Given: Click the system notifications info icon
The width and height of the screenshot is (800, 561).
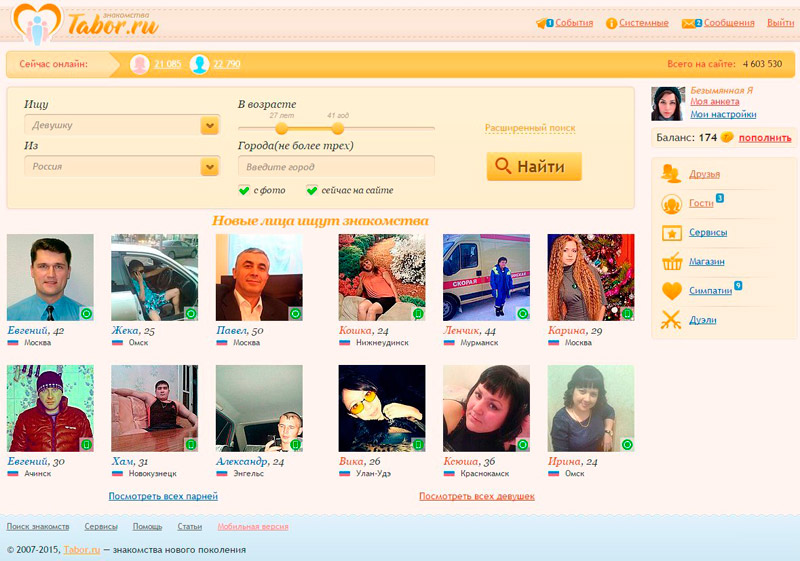Looking at the screenshot, I should pos(611,23).
